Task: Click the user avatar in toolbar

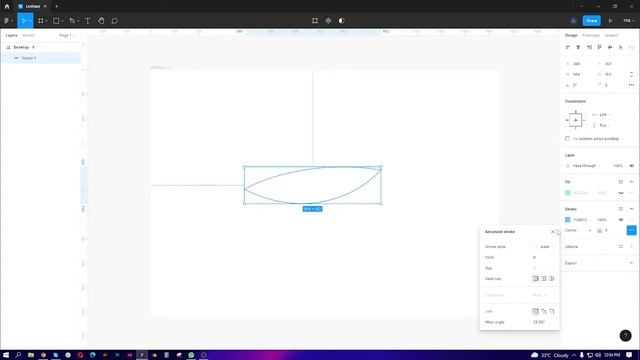Action: (573, 21)
